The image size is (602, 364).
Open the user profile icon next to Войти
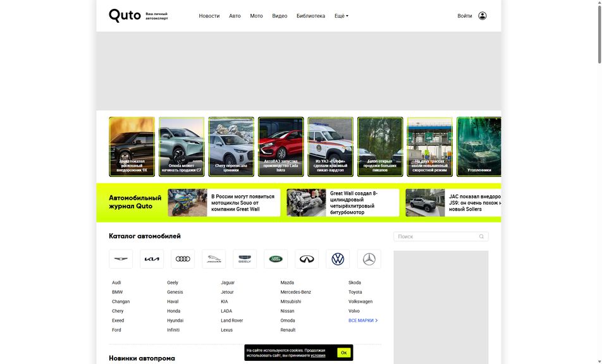(x=482, y=16)
